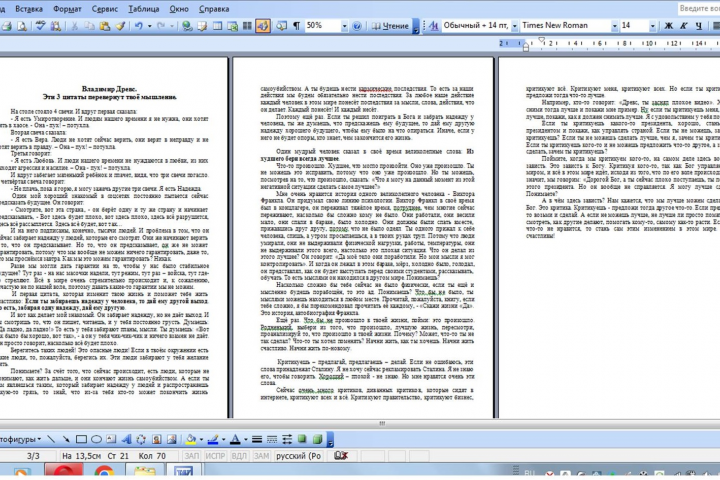Select the Format Painter brush

pos(120,26)
